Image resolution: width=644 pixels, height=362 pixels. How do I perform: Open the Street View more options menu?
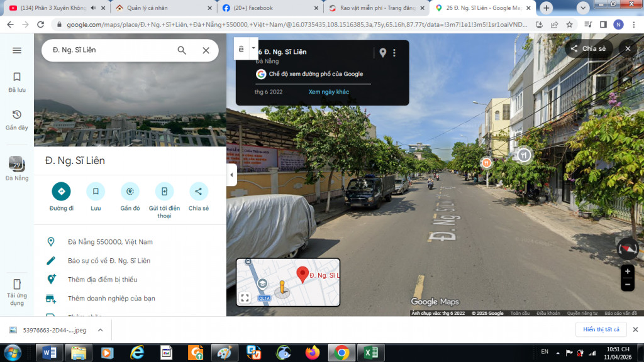click(394, 53)
